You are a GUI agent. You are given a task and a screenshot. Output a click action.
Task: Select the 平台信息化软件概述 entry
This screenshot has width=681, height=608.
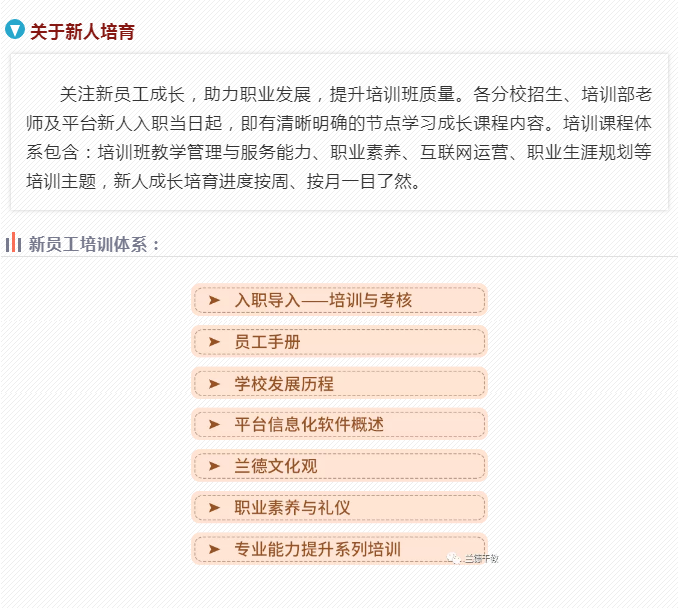[x=309, y=424]
